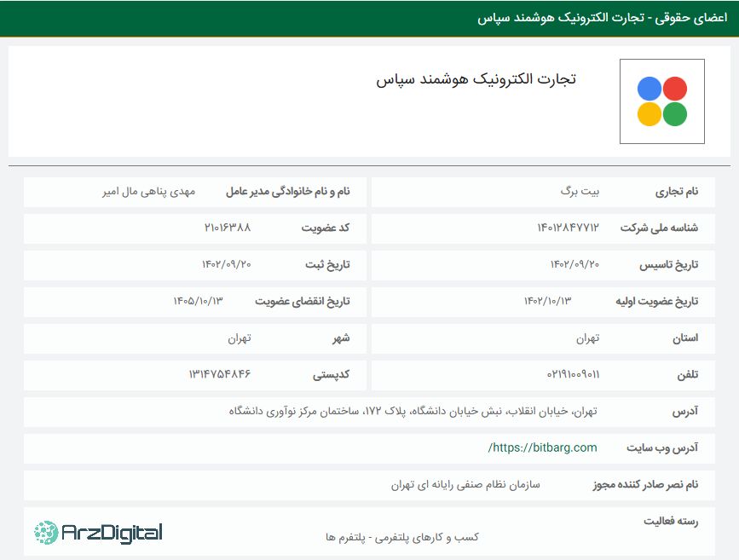Select the establishment date value beside تاریخ تاسیس
The width and height of the screenshot is (739, 560).
tap(574, 264)
